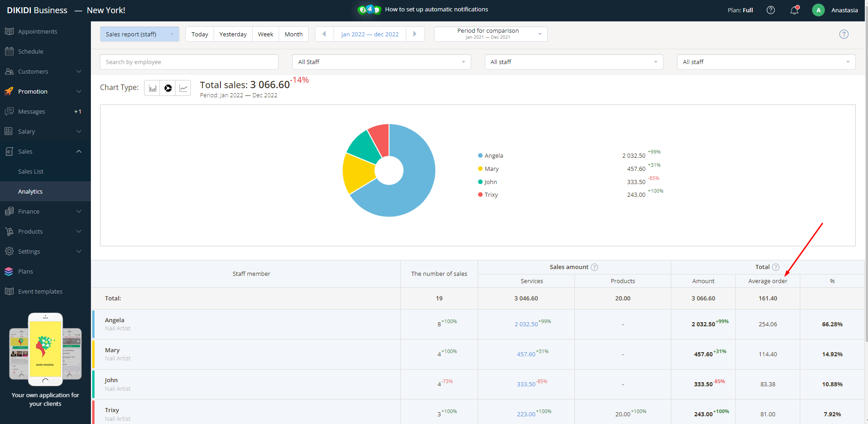
Task: Open How to set up automatic notifications
Action: (437, 10)
